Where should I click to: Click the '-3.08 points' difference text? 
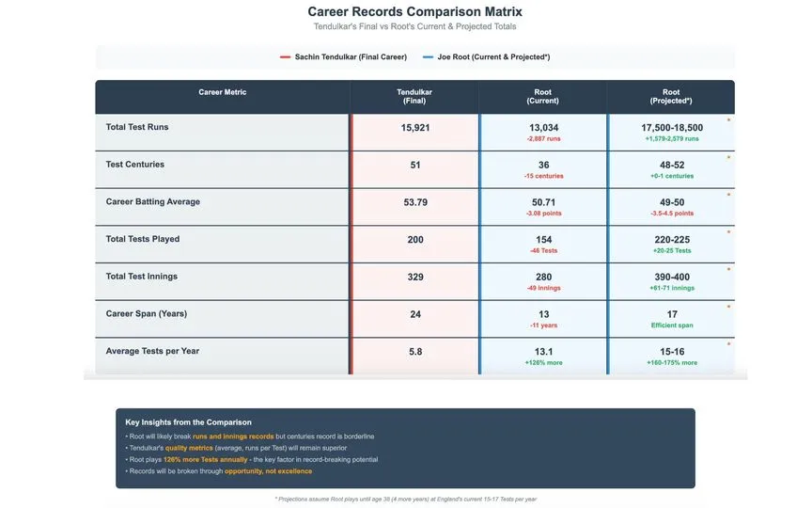coord(544,214)
